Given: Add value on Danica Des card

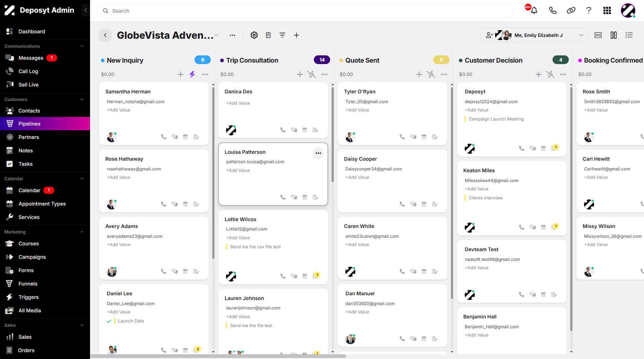Looking at the screenshot, I should (x=238, y=103).
